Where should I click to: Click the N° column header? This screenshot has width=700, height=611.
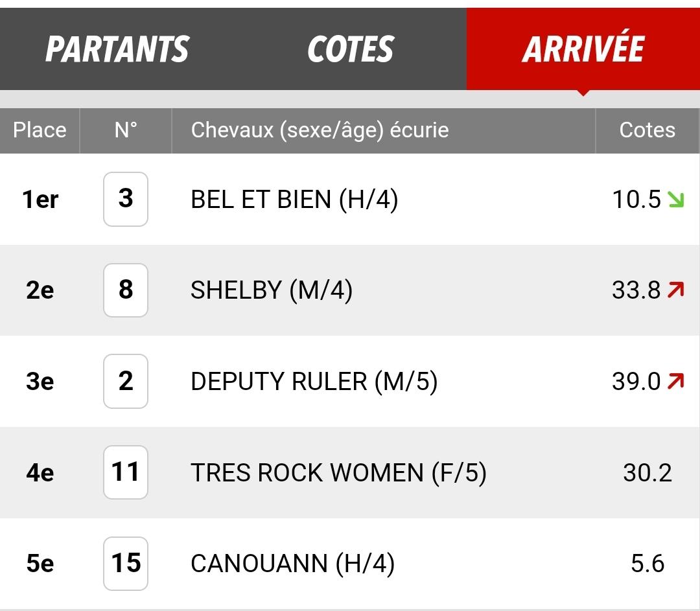pos(126,130)
